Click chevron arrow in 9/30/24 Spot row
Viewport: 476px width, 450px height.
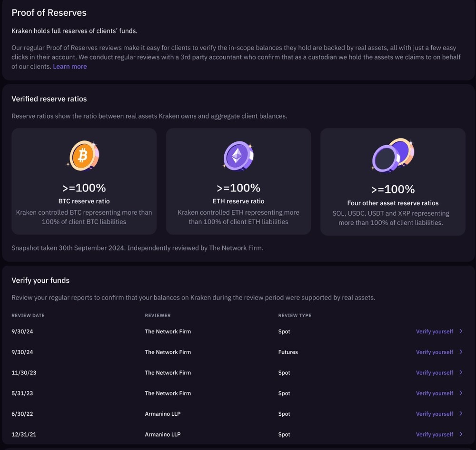(461, 331)
